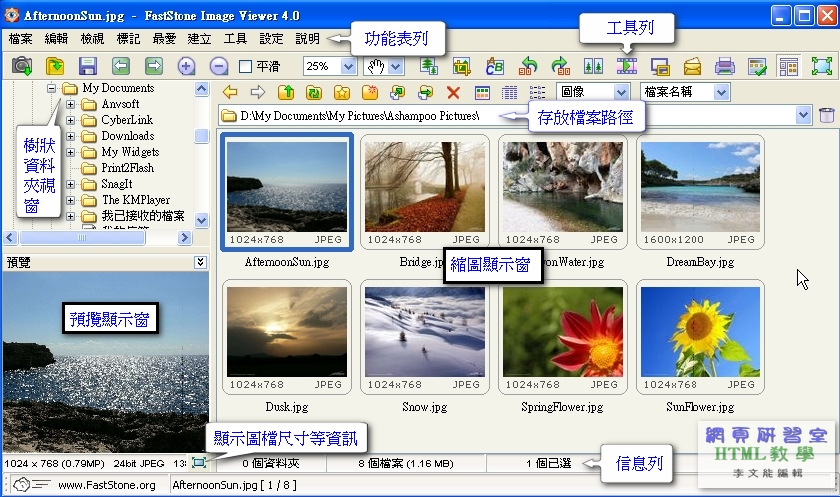The image size is (840, 497).
Task: Click the full screen green arrows icon
Action: point(821,66)
